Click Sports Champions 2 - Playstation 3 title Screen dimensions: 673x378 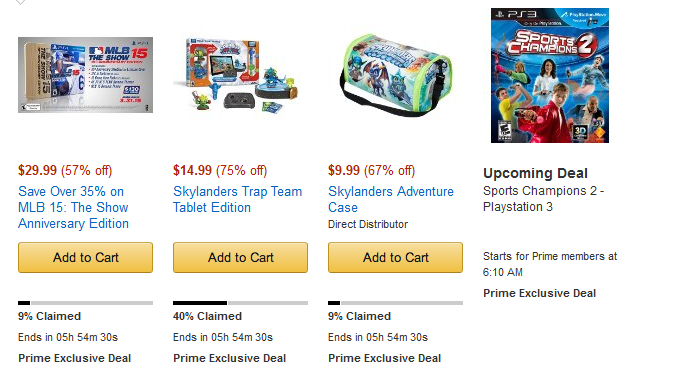pos(543,199)
